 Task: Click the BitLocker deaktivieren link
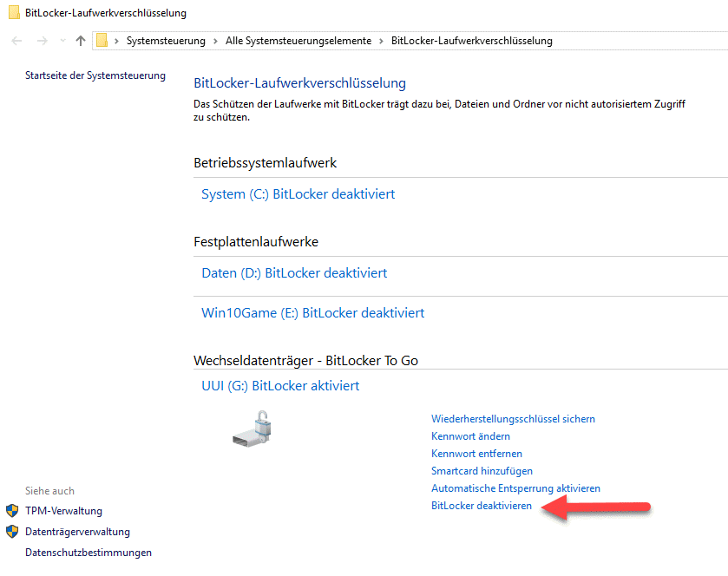(482, 506)
